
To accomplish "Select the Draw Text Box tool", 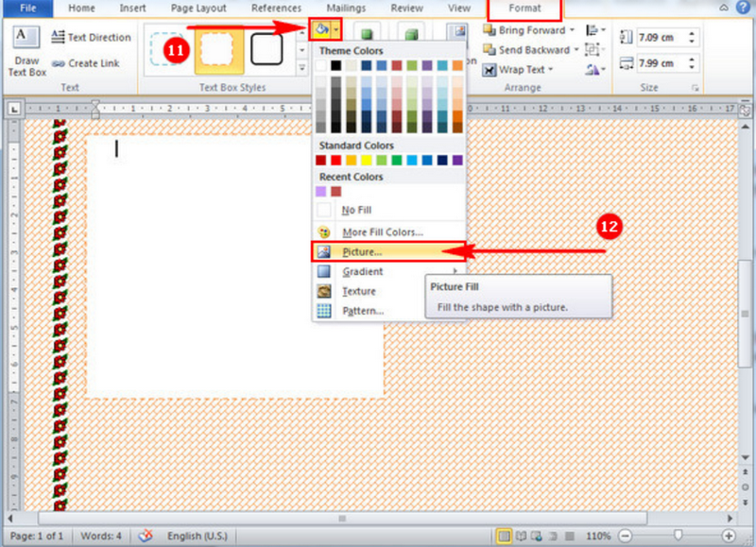I will pyautogui.click(x=25, y=49).
